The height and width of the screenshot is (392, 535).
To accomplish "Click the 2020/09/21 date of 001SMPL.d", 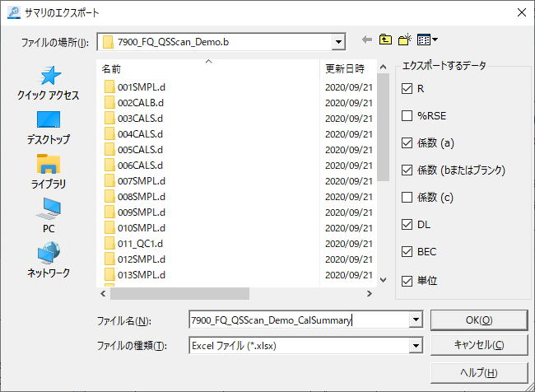I will pos(348,87).
